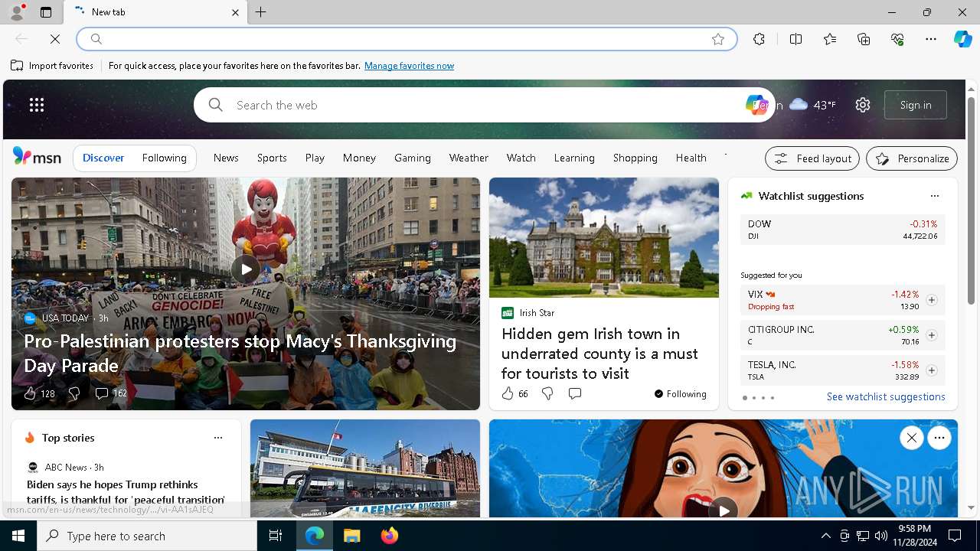The image size is (980, 551).
Task: Open File Explorer from taskbar
Action: (x=352, y=536)
